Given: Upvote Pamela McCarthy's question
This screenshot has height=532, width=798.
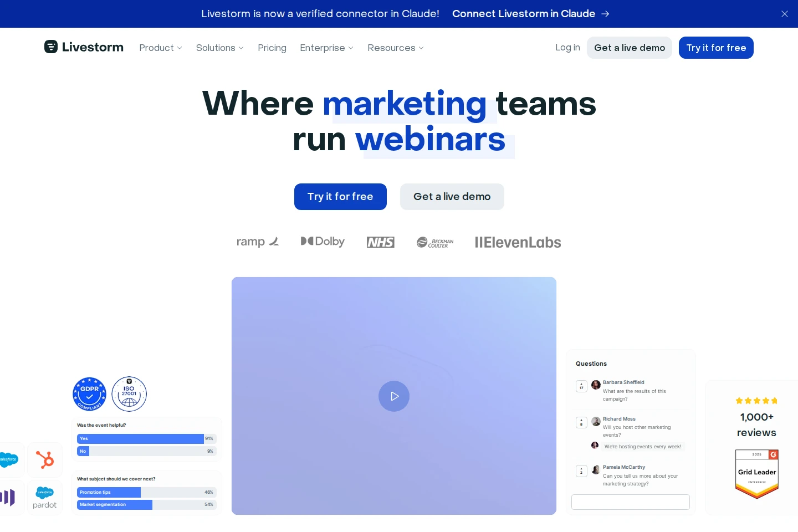Looking at the screenshot, I should coord(581,470).
